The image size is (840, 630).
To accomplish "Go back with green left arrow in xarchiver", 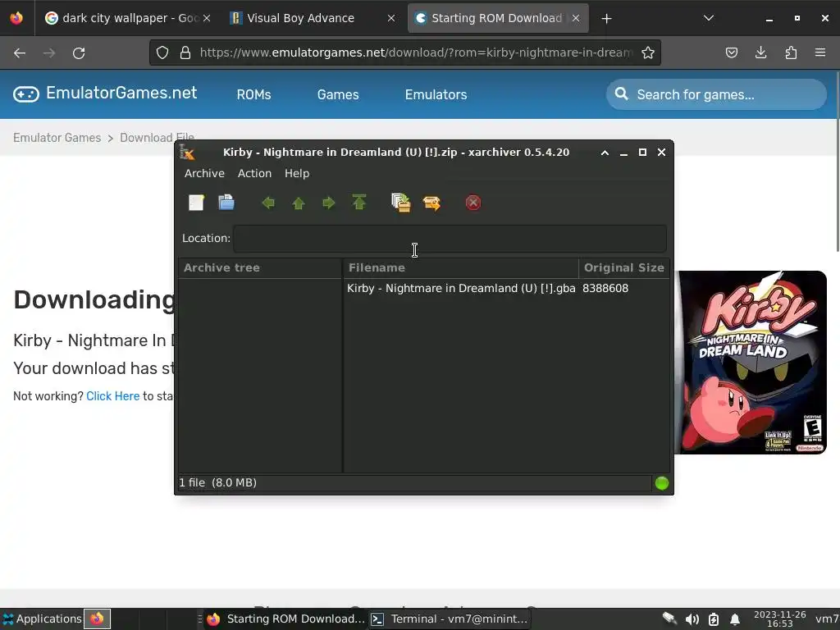I will pyautogui.click(x=268, y=203).
